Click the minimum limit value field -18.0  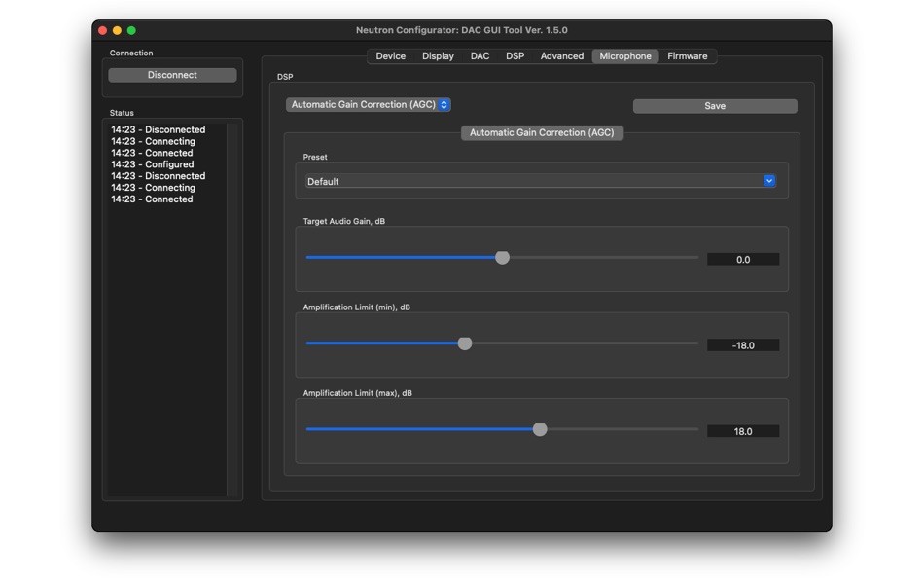click(743, 345)
